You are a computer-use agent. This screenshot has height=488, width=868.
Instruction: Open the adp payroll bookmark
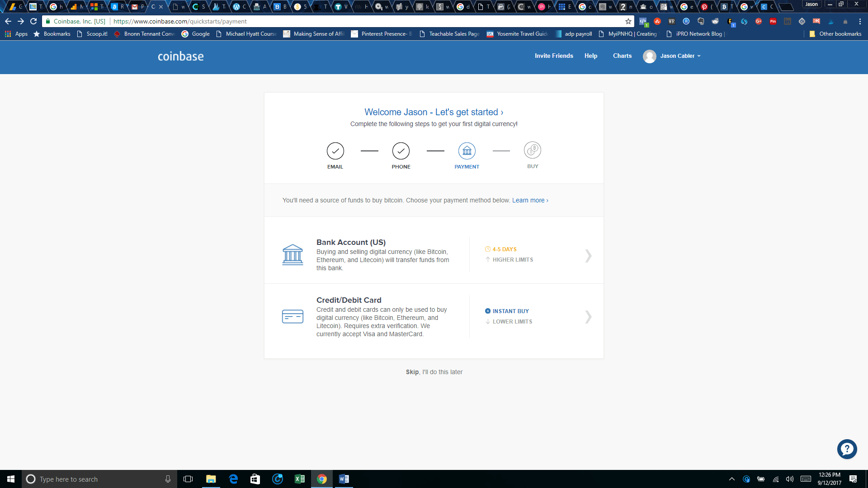click(574, 34)
